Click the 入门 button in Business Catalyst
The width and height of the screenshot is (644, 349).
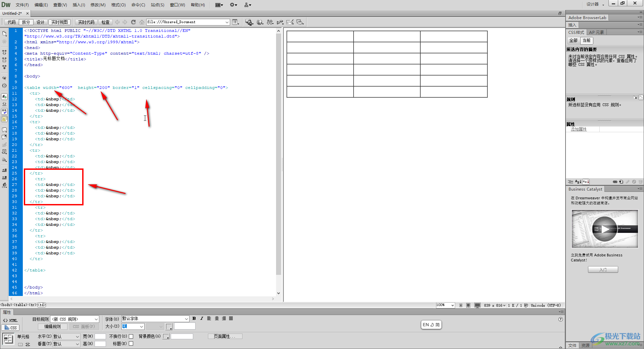(x=603, y=269)
